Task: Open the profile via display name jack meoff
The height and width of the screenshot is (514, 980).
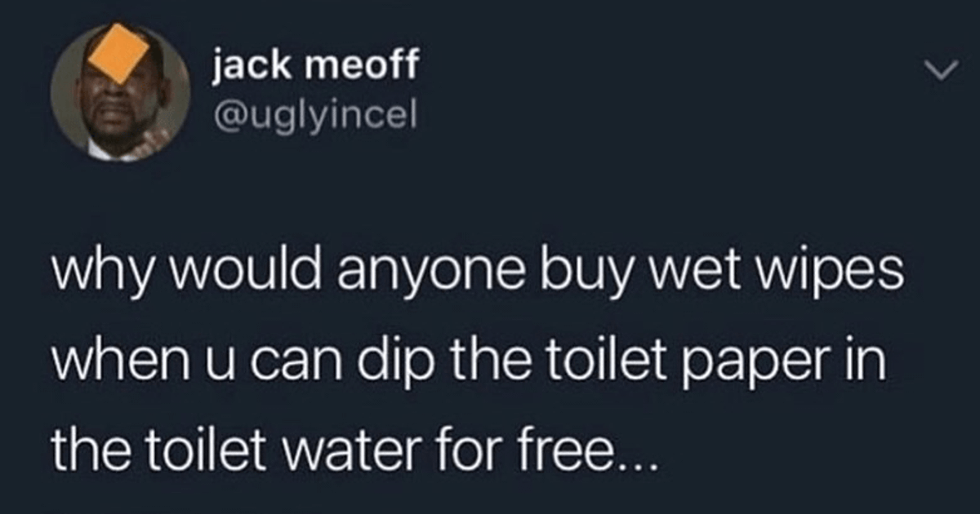Action: pyautogui.click(x=314, y=66)
